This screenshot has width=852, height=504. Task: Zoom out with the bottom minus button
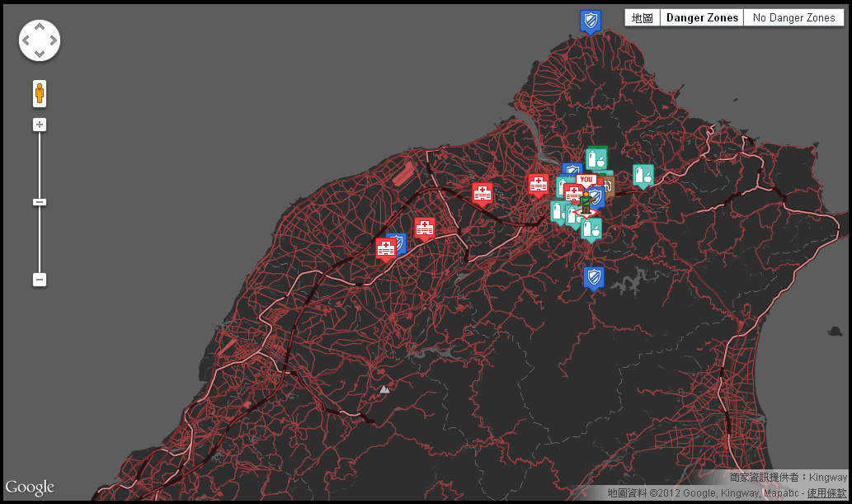coord(40,280)
